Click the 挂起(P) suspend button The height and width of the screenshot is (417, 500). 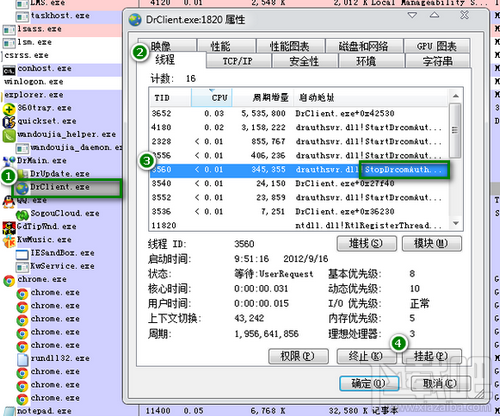click(432, 356)
